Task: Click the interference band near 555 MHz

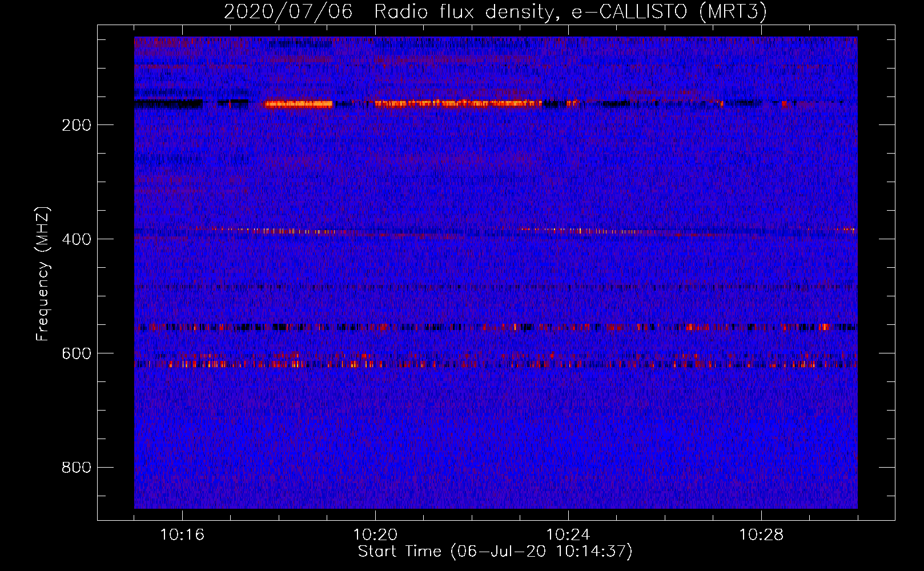Action: tap(496, 327)
